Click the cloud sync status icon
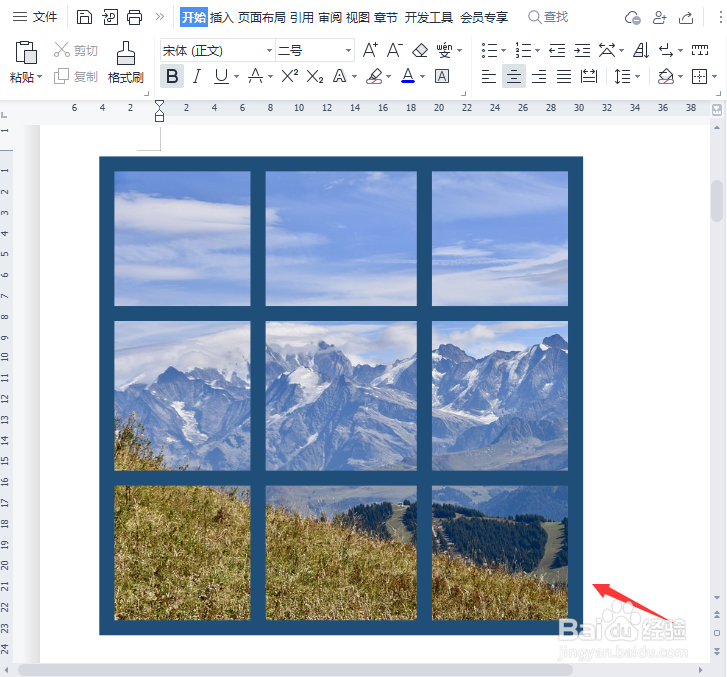727x677 pixels. click(x=632, y=18)
